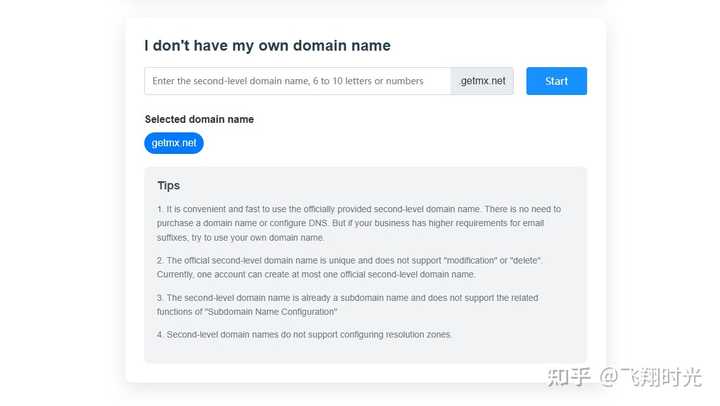Click tip 2 about unique official domain name
The width and height of the screenshot is (720, 406).
(x=349, y=267)
